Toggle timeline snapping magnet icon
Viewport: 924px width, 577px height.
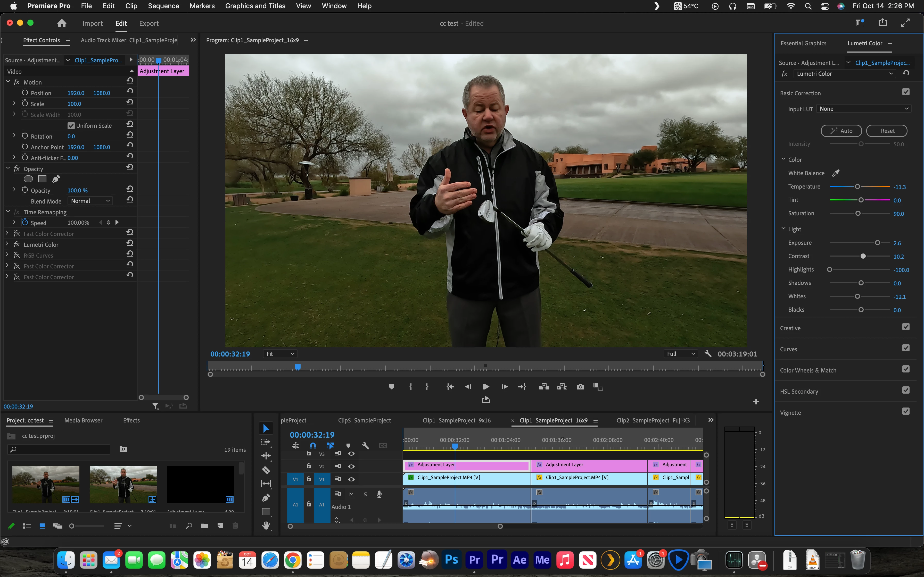point(313,445)
